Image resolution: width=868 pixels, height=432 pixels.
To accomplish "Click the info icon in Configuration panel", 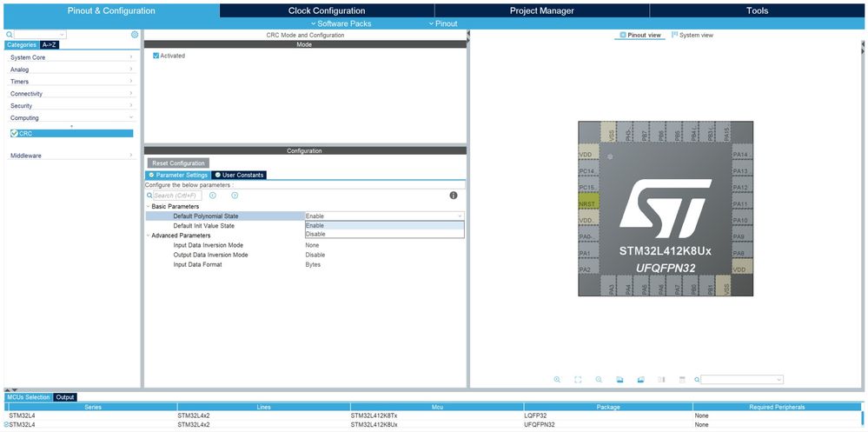I will [x=454, y=196].
